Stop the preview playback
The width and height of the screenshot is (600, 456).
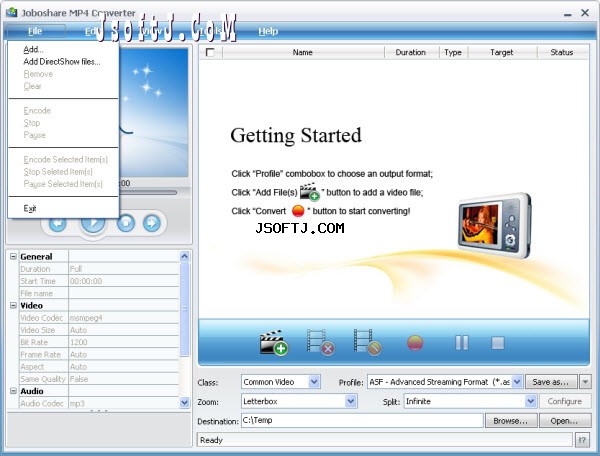click(126, 223)
